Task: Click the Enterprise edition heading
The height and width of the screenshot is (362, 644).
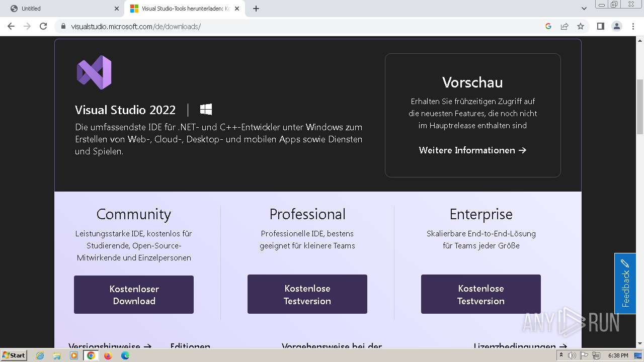Action: pyautogui.click(x=481, y=214)
